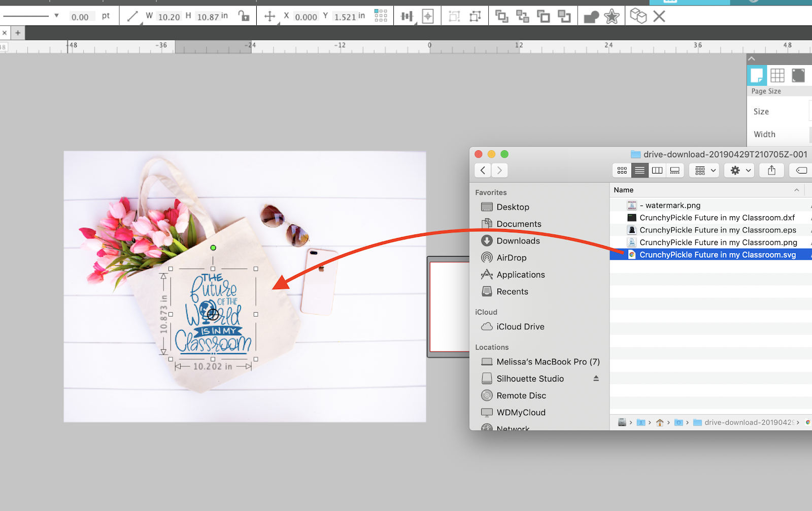Select the grid settings tab icon
812x511 pixels.
click(777, 76)
